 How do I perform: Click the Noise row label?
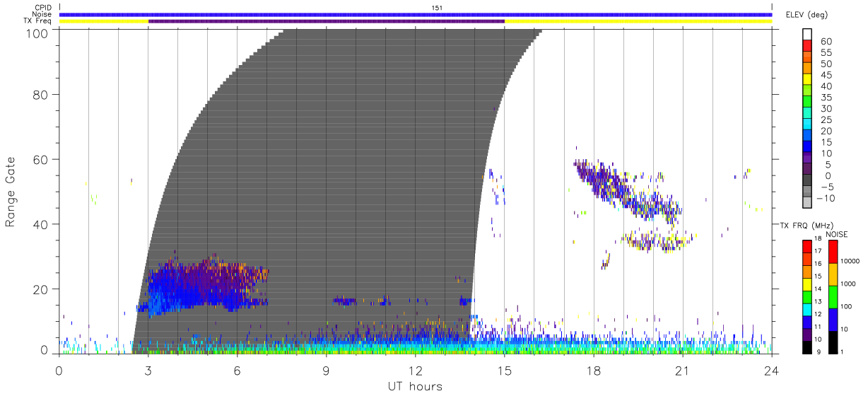[x=42, y=14]
